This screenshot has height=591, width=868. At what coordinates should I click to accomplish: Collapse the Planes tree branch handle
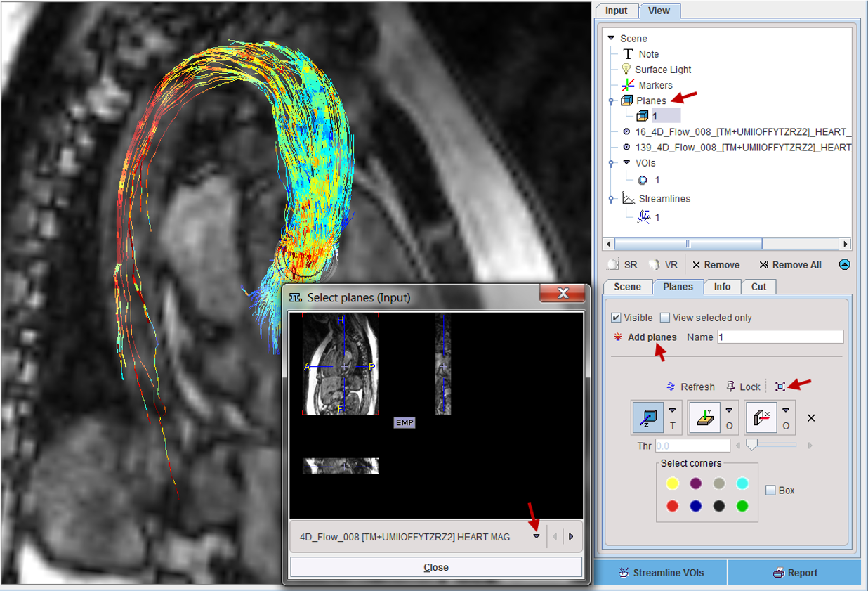pyautogui.click(x=610, y=101)
